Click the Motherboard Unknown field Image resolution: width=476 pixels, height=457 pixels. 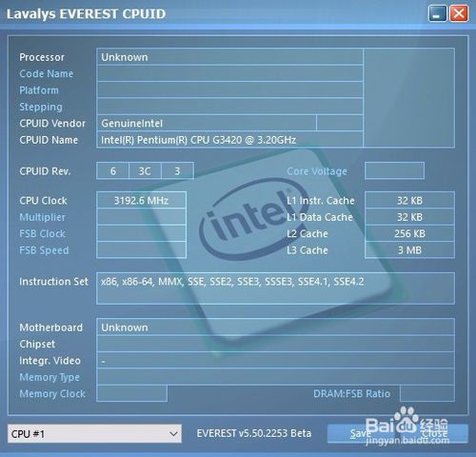click(275, 328)
